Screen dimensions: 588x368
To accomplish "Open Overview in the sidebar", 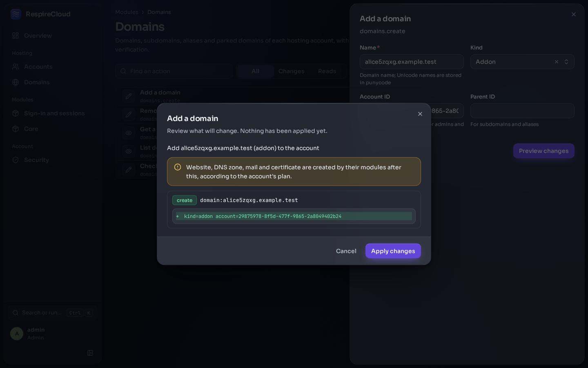I will click(52, 36).
